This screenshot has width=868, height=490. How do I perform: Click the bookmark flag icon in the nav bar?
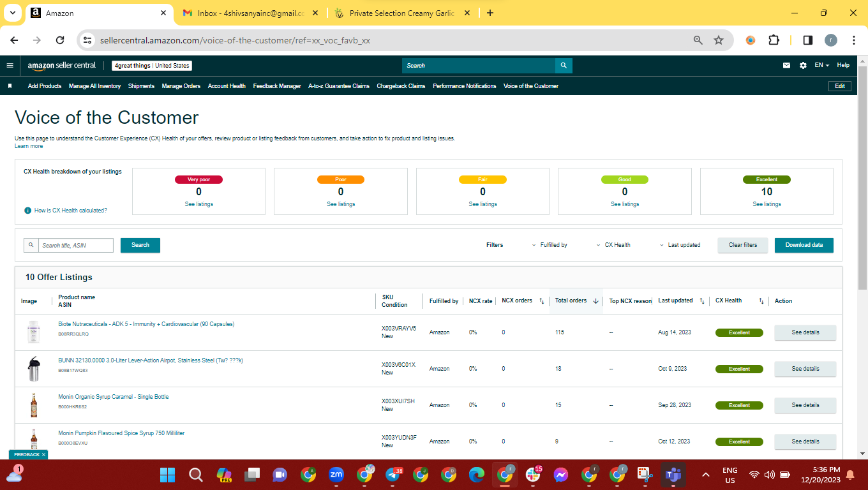(10, 85)
